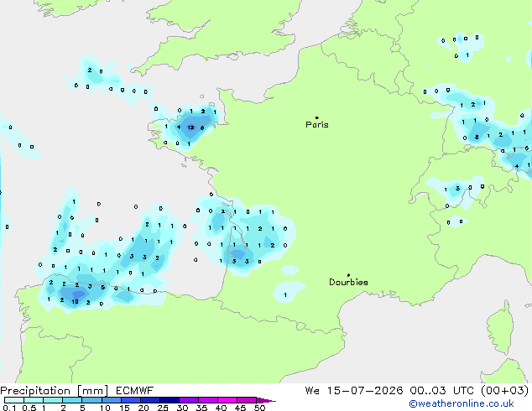Click the 45–50 mm legend swatch
This screenshot has height=411, width=532.
pyautogui.click(x=247, y=400)
